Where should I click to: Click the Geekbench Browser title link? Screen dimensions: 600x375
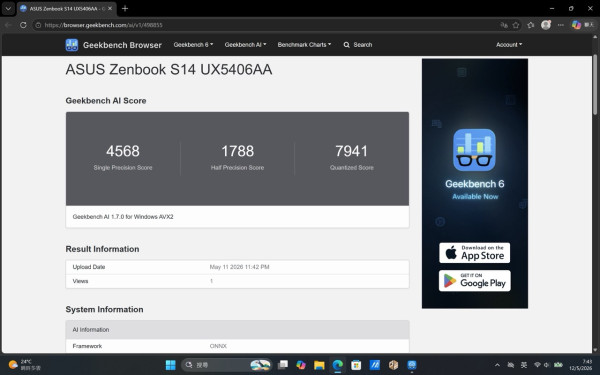click(122, 45)
